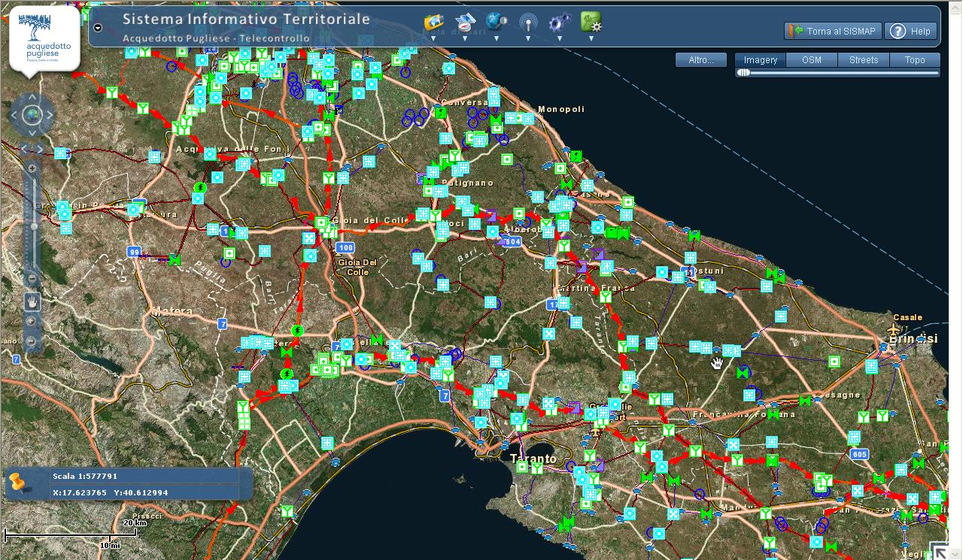Click the Gioia Del Colle label
Screen dimensions: 963x560
[358, 267]
